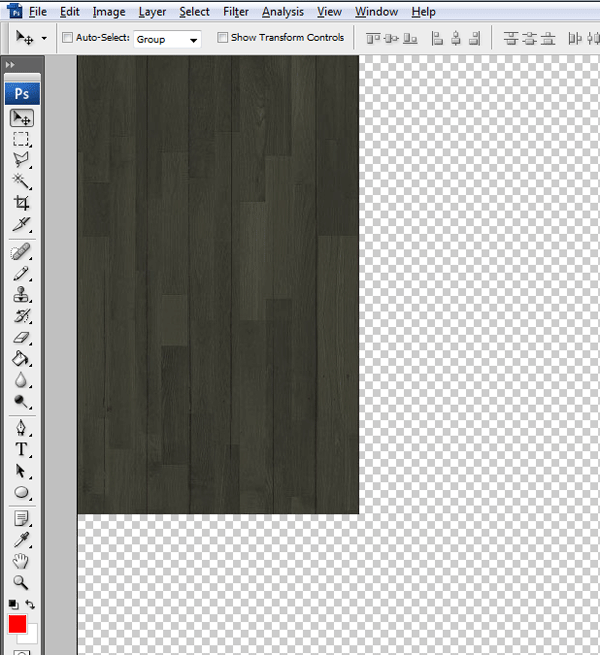600x655 pixels.
Task: Click the red foreground color swatch
Action: click(x=18, y=624)
